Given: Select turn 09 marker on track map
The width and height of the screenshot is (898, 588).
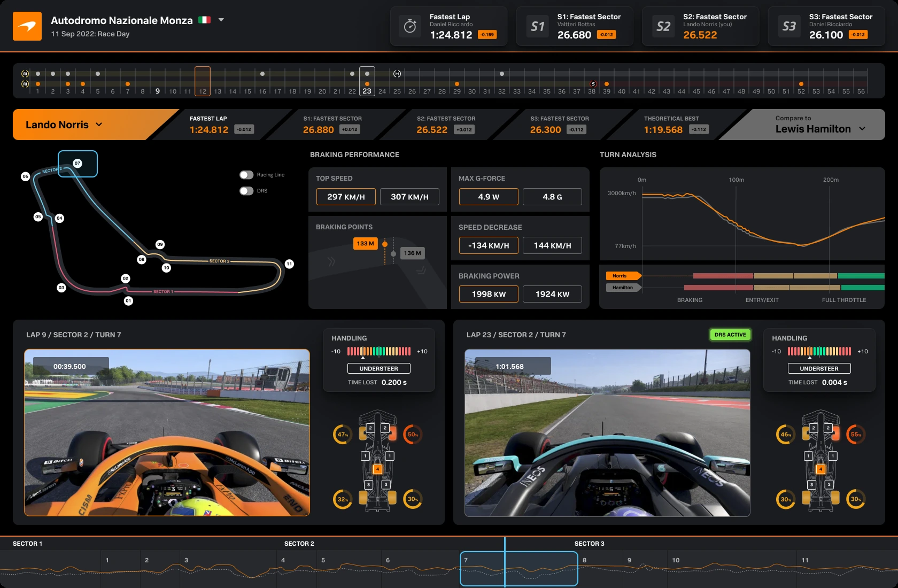Looking at the screenshot, I should click(x=160, y=244).
